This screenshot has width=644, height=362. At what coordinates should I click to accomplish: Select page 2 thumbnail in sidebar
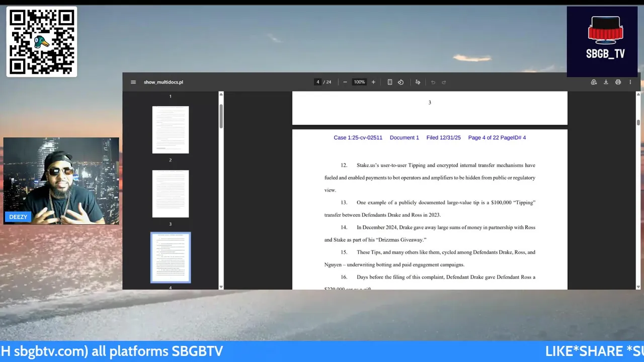pos(171,130)
